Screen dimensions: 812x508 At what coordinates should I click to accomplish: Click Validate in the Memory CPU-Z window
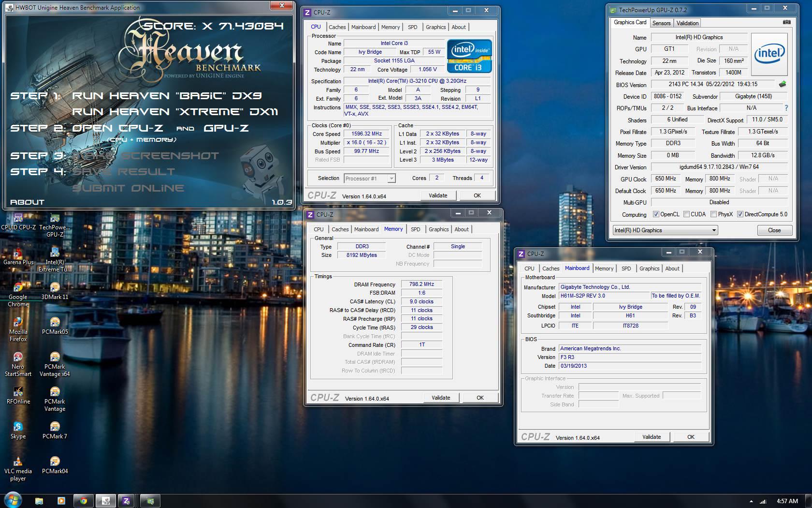pyautogui.click(x=441, y=398)
